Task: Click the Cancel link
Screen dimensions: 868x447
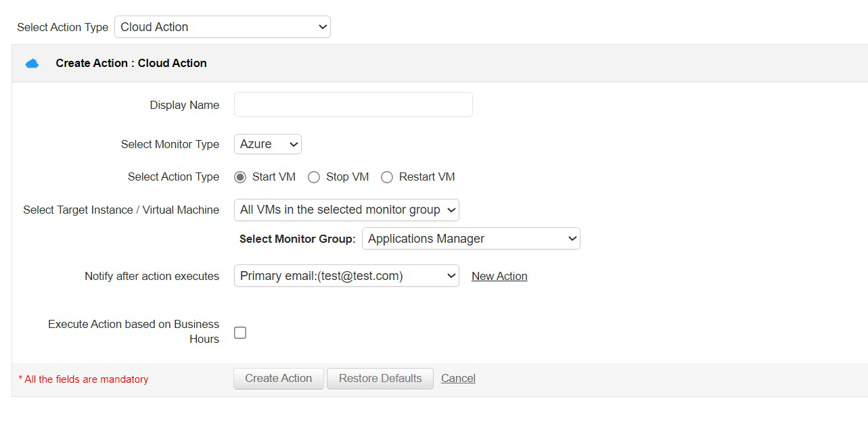Action: click(x=458, y=378)
